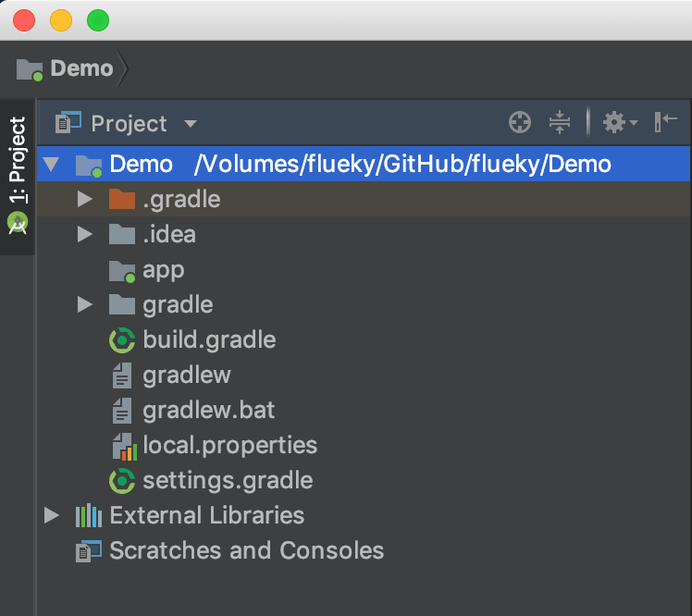Image resolution: width=692 pixels, height=616 pixels.
Task: Select the app module folder
Action: tap(163, 270)
